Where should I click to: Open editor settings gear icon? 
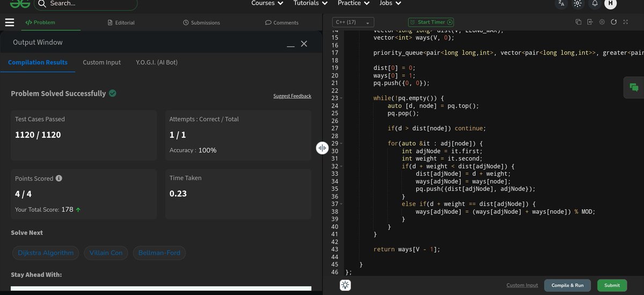[602, 22]
